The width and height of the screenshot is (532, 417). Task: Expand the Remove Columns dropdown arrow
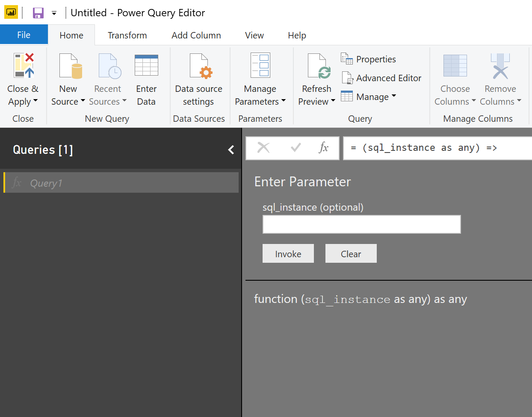pos(519,101)
